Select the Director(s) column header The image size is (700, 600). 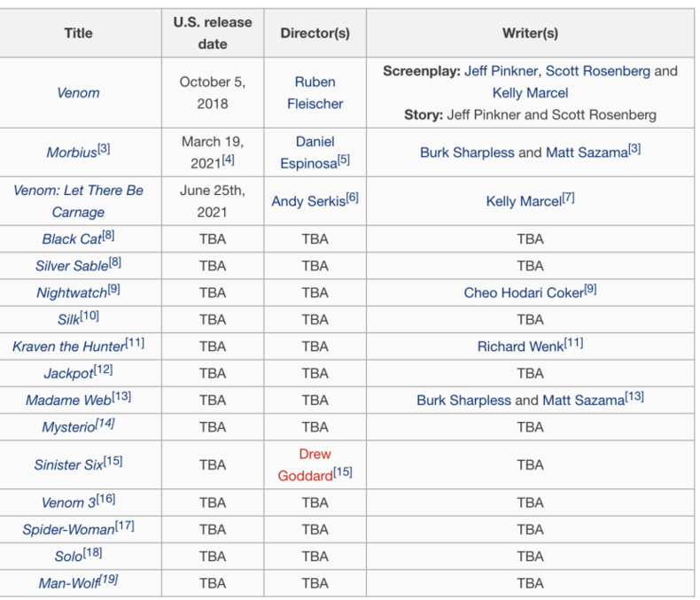(315, 33)
